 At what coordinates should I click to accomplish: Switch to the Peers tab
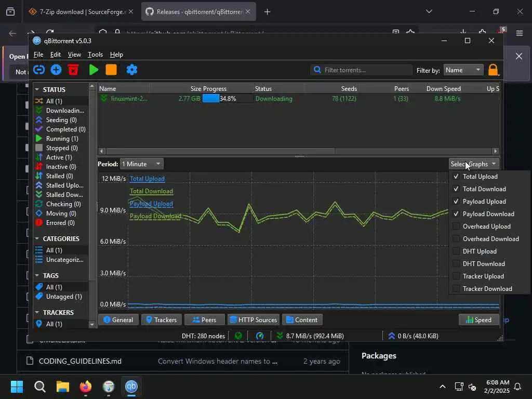click(204, 320)
